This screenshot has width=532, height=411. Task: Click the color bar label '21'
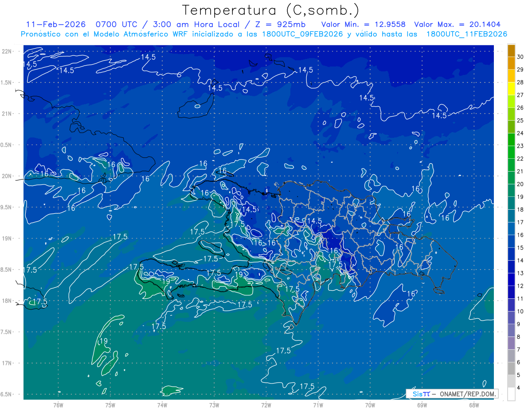tap(520, 172)
